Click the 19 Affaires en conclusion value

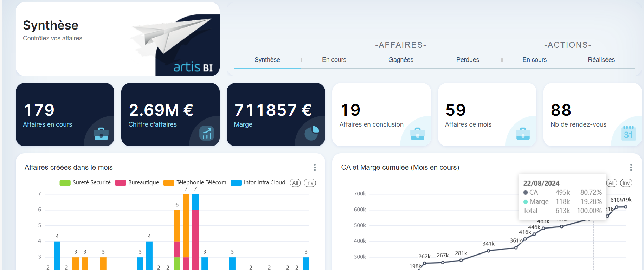pyautogui.click(x=350, y=110)
